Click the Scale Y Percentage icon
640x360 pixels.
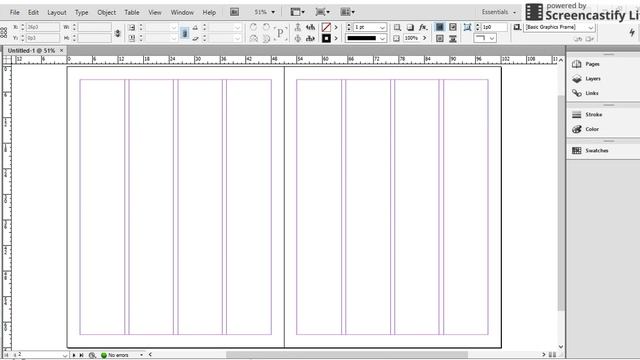[x=131, y=38]
